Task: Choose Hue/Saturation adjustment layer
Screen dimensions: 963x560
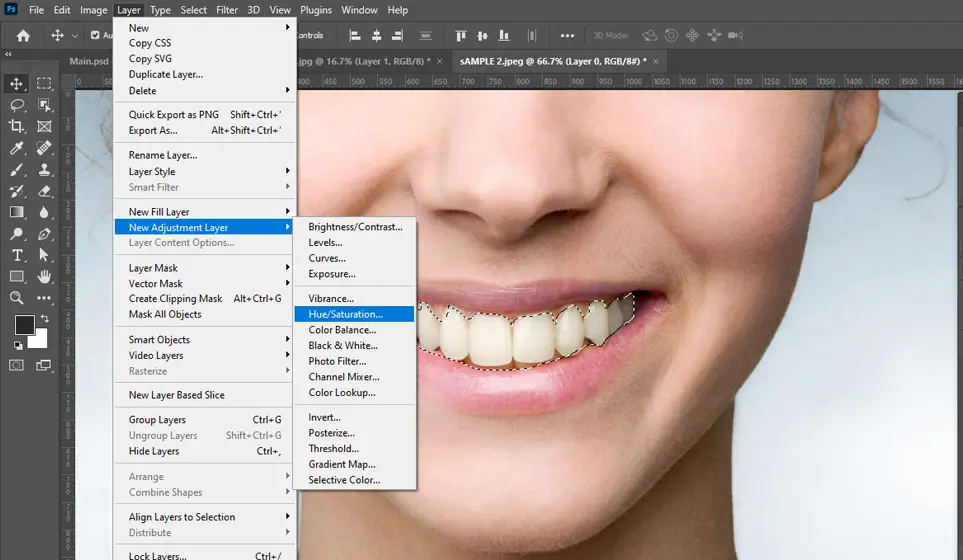Action: pyautogui.click(x=354, y=314)
